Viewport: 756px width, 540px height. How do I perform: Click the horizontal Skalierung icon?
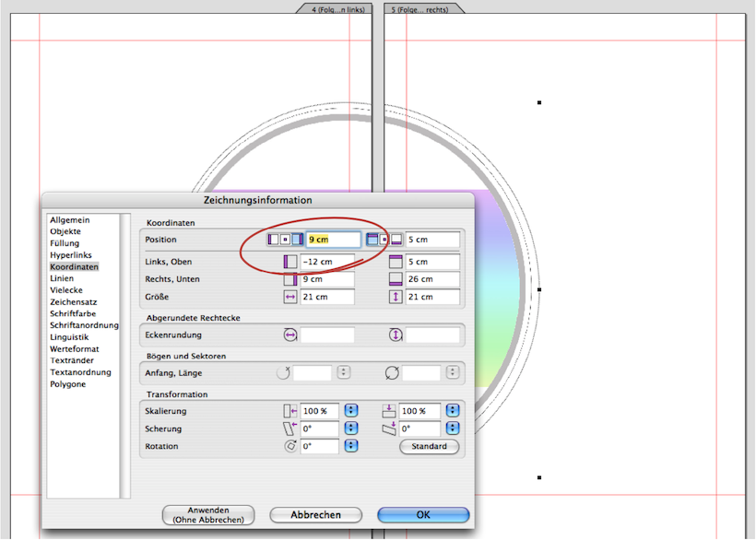(290, 411)
